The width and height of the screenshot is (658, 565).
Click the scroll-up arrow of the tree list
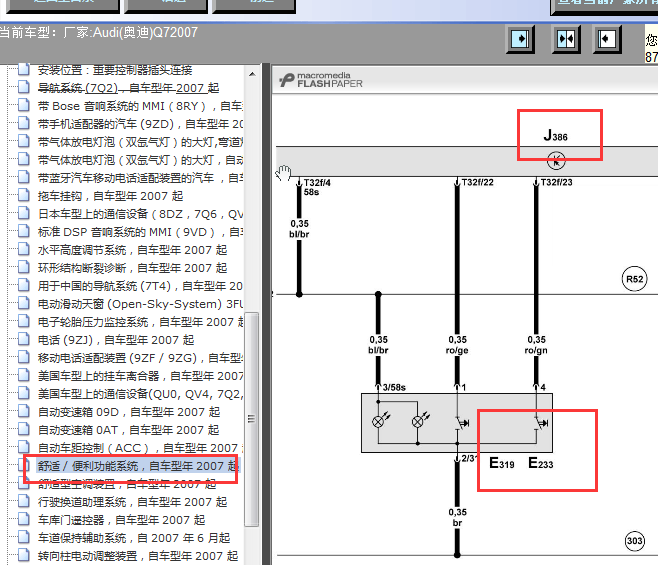252,74
